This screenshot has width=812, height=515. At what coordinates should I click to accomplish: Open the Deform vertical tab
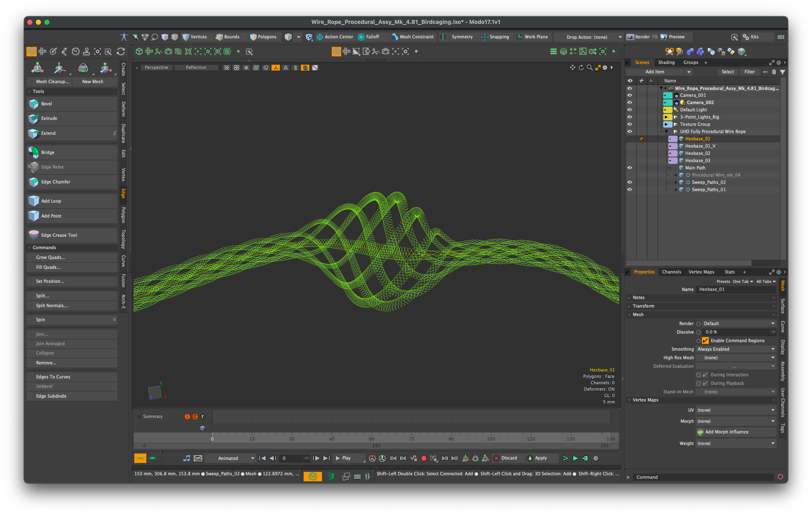[123, 109]
